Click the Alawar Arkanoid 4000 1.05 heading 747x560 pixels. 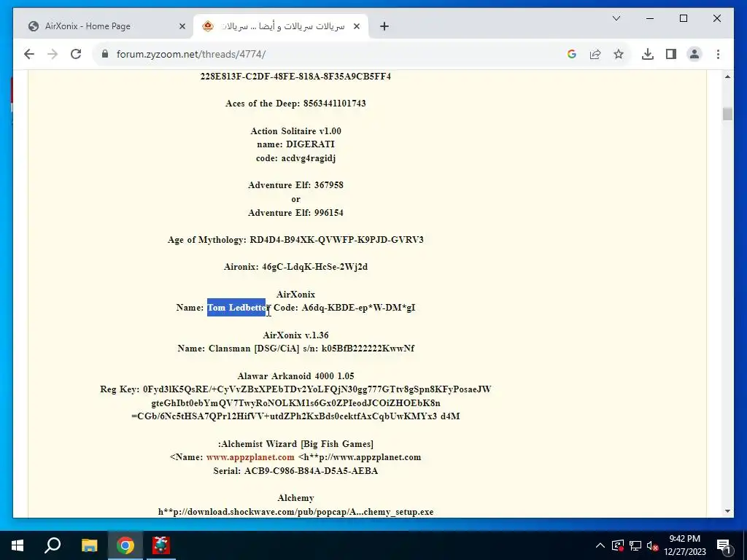(x=295, y=376)
